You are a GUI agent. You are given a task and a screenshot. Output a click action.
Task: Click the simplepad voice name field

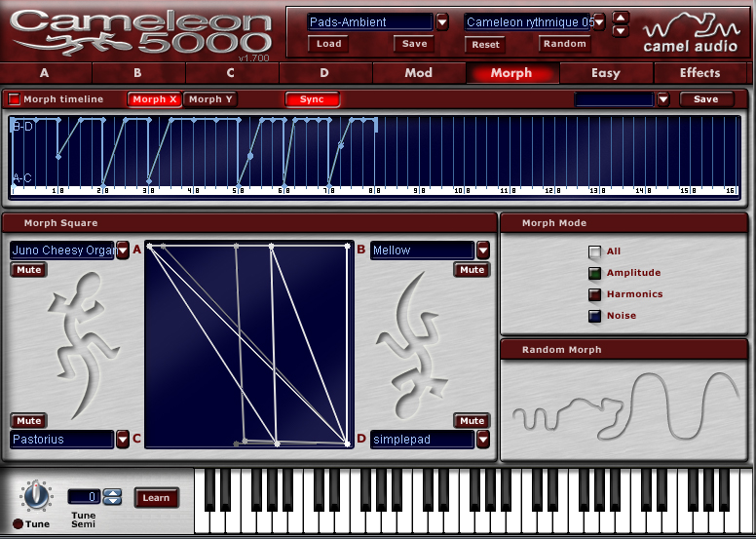click(423, 440)
